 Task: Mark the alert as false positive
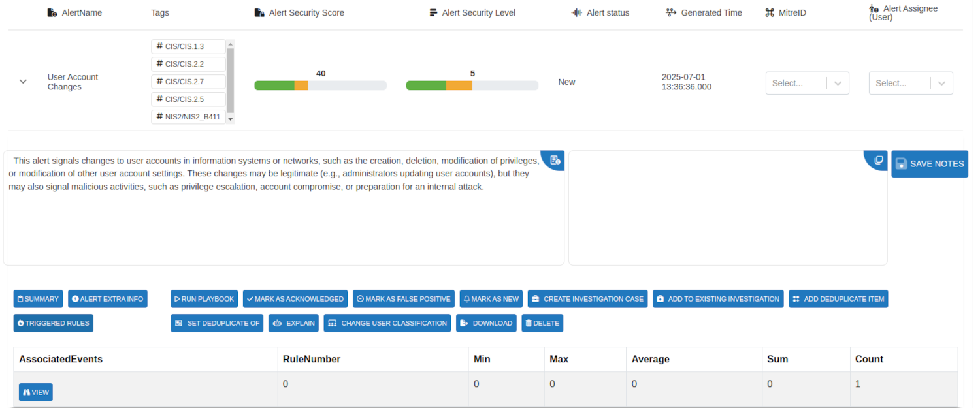403,299
